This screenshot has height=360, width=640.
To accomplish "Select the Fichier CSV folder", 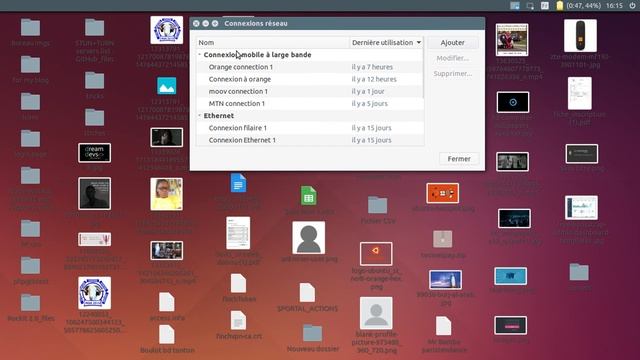I will 378,205.
